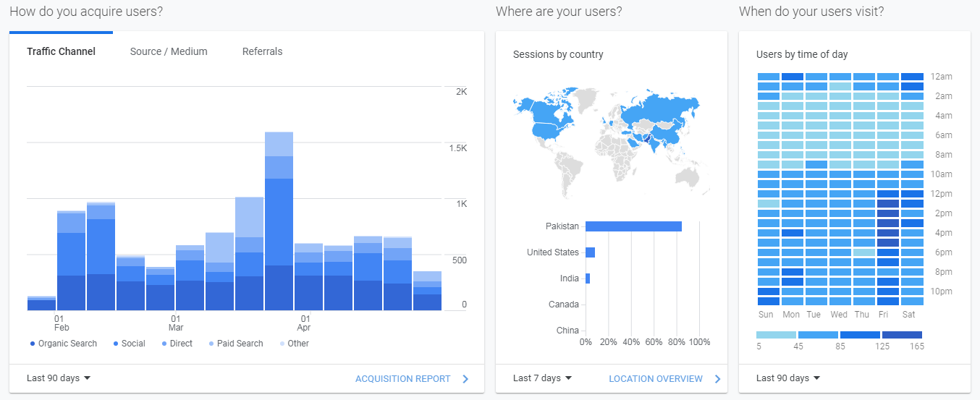Viewport: 980px width, 400px height.
Task: Click the 01 Feb axis label
Action: coord(62,323)
